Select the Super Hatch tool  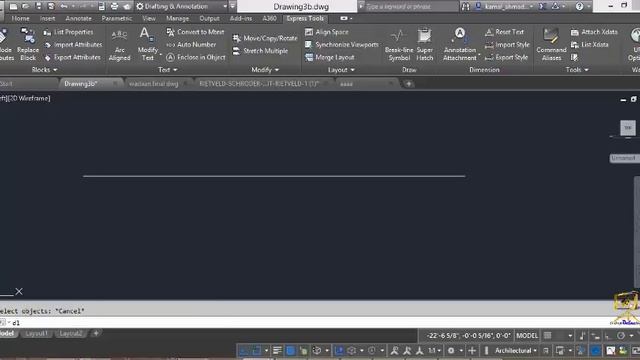[x=424, y=44]
